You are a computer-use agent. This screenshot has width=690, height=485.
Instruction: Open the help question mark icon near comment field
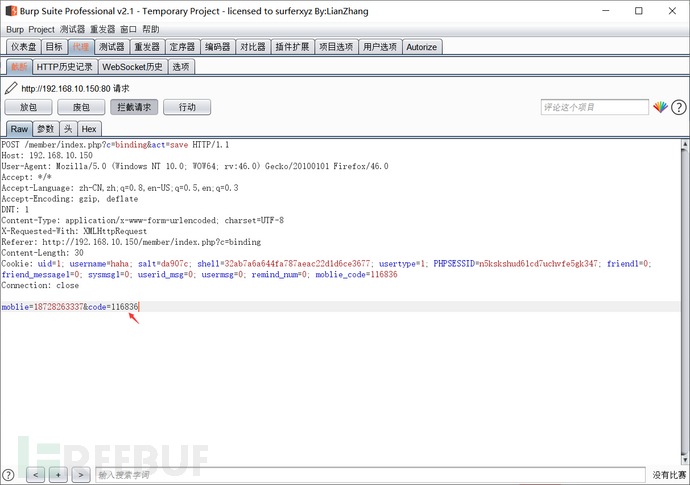pyautogui.click(x=679, y=107)
